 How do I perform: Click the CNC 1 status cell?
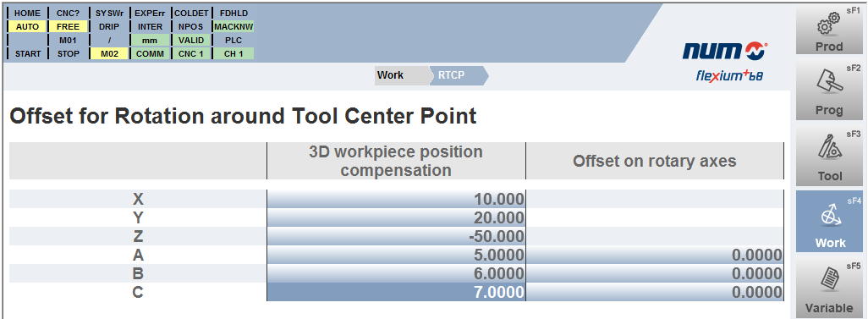191,53
